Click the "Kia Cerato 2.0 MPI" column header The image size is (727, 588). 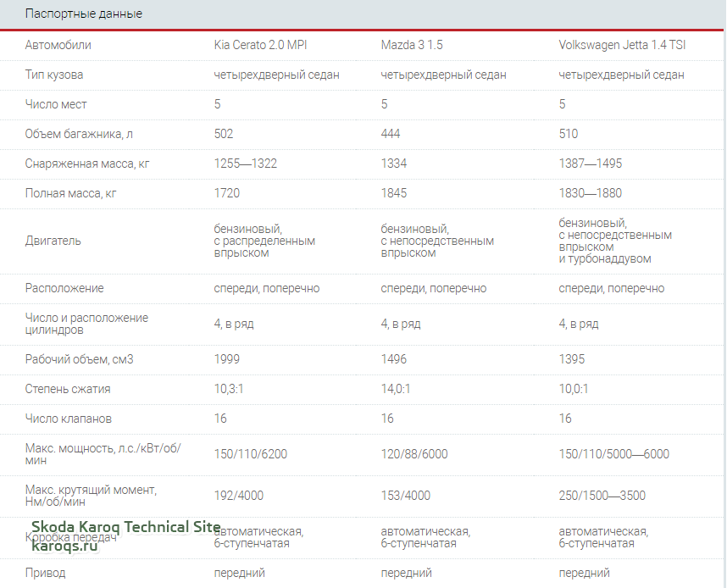[260, 45]
